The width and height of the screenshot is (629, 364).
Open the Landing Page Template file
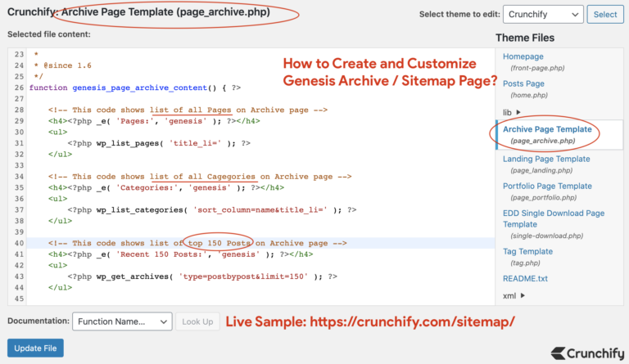pyautogui.click(x=546, y=159)
